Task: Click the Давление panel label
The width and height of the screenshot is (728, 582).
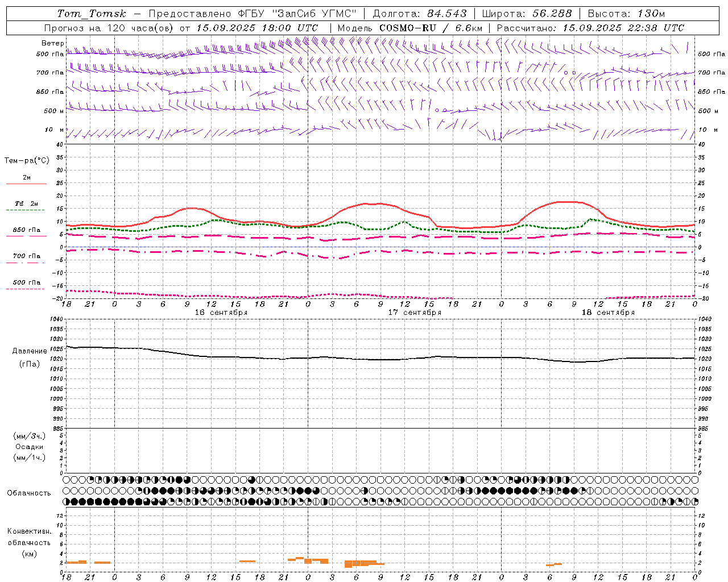Action: point(30,351)
